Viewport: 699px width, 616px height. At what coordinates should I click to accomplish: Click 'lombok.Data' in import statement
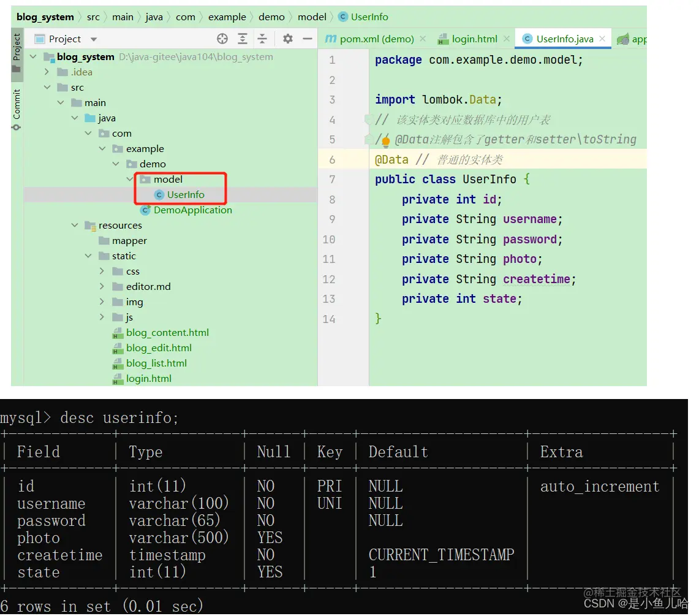[x=459, y=99]
